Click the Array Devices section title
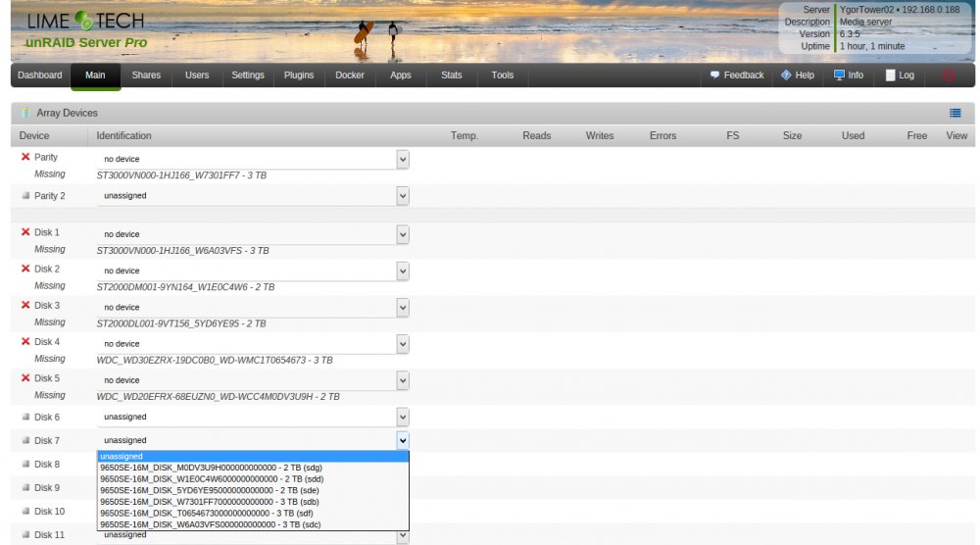Screen dimensions: 980x545 tap(67, 113)
